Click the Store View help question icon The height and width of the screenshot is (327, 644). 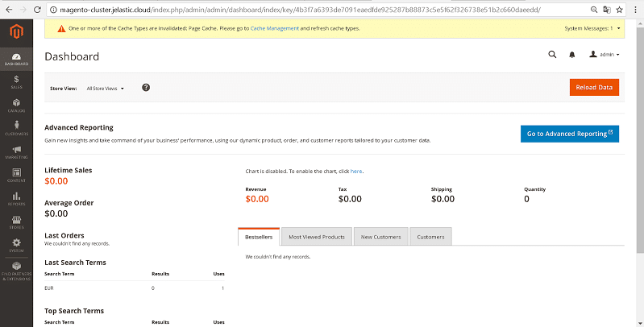(x=146, y=87)
